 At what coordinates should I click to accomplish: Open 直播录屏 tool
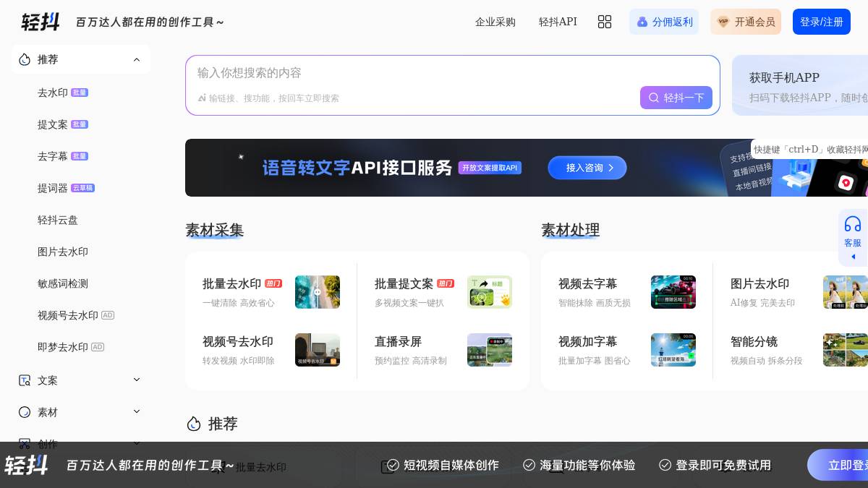pyautogui.click(x=398, y=341)
